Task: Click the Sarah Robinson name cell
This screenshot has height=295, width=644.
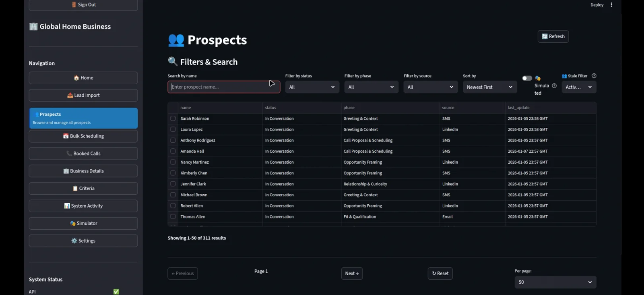Action: [x=221, y=118]
